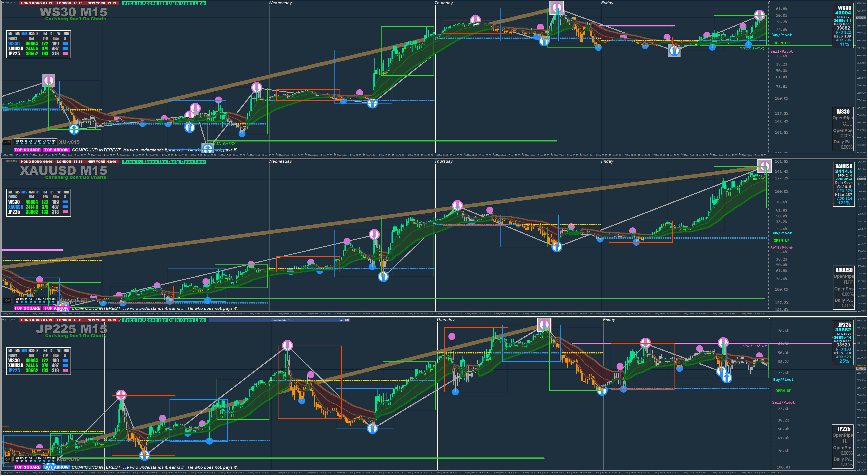868x476 pixels.
Task: Toggle the ON button in XAUUSD chart
Action: click(x=7, y=300)
